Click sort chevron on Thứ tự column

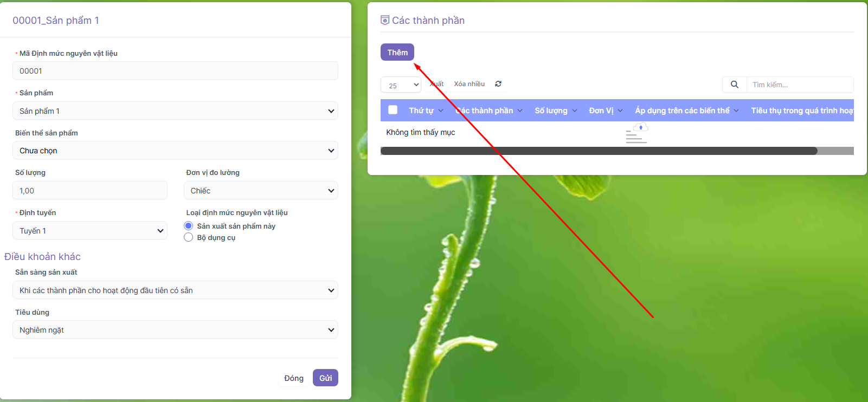pyautogui.click(x=441, y=111)
